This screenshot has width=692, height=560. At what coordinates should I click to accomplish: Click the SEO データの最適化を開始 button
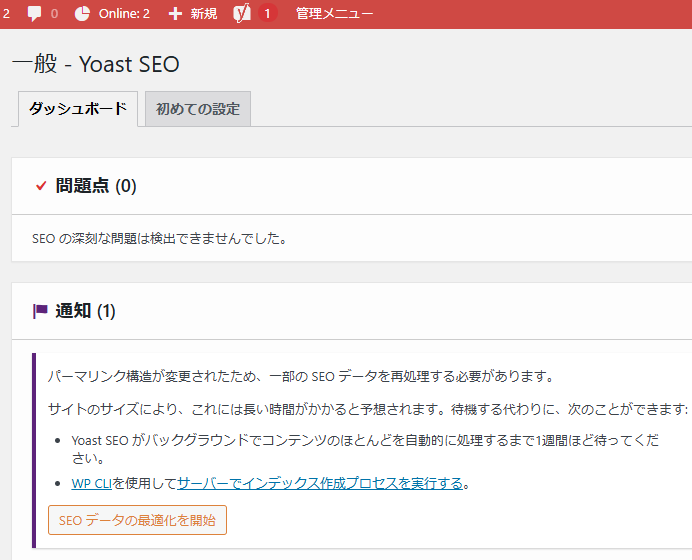[137, 520]
